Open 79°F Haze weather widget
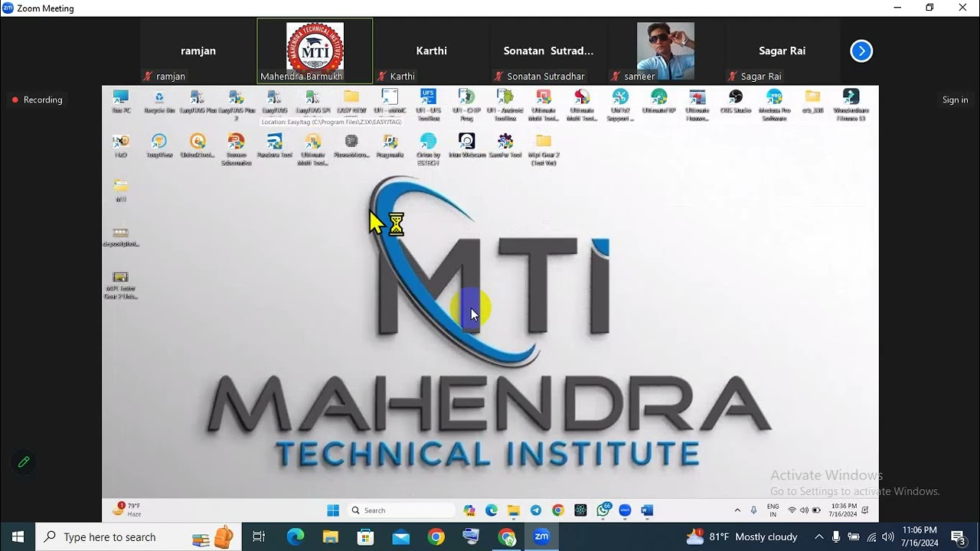 [127, 510]
